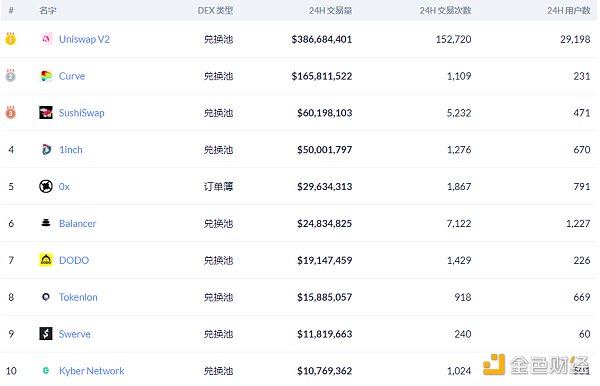Open the Balancer link
The height and width of the screenshot is (386, 600).
point(77,223)
